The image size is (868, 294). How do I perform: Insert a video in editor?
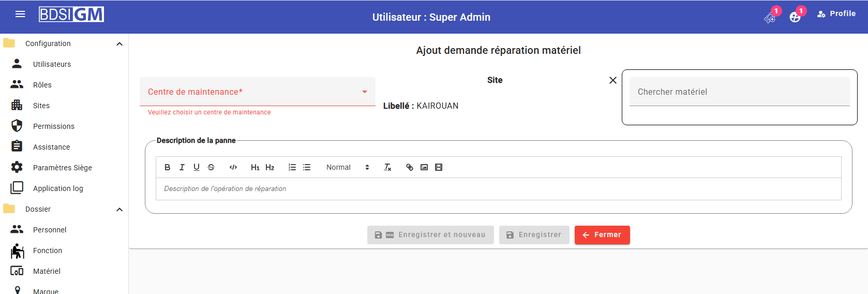click(439, 167)
